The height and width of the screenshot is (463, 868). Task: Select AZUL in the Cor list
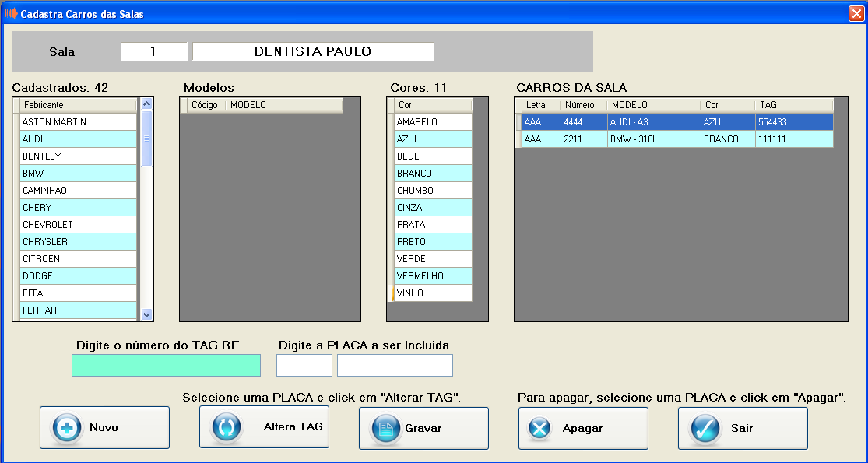[433, 139]
